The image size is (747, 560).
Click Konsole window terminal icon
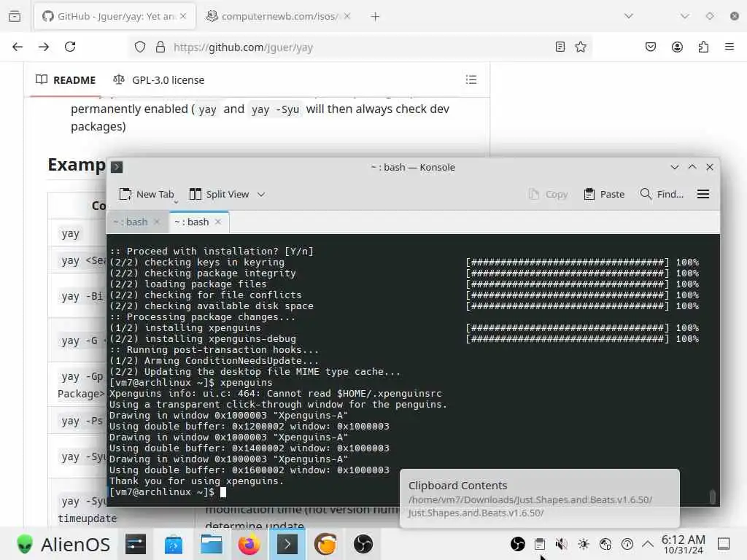click(117, 167)
